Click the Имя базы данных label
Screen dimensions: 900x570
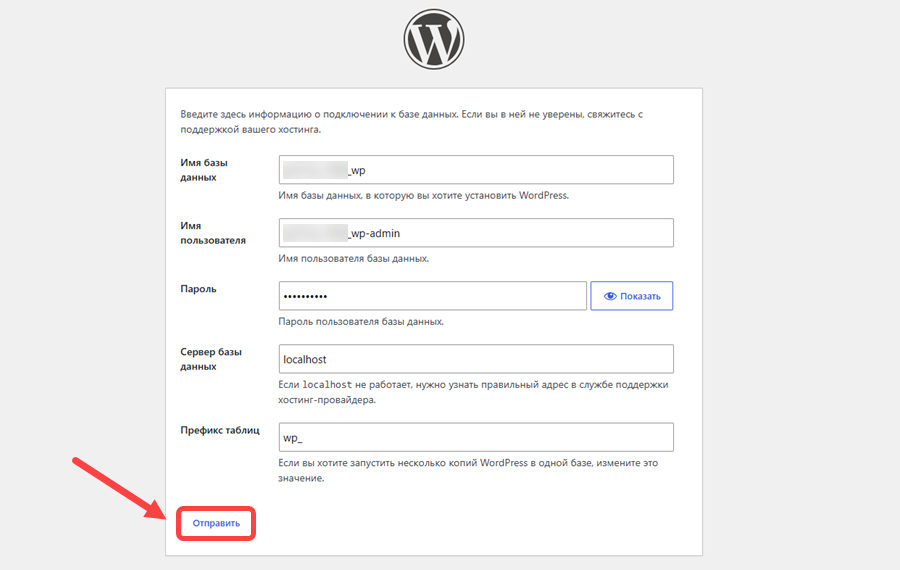point(204,170)
